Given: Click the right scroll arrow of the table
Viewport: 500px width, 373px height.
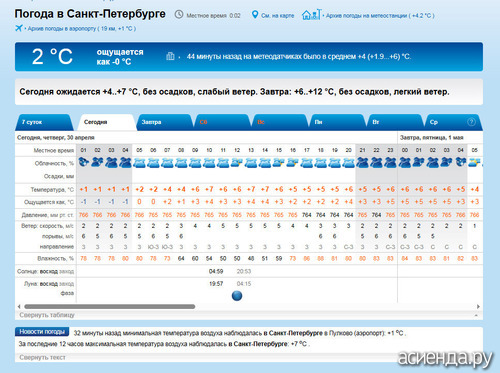Looking at the screenshot, I should pyautogui.click(x=478, y=306).
